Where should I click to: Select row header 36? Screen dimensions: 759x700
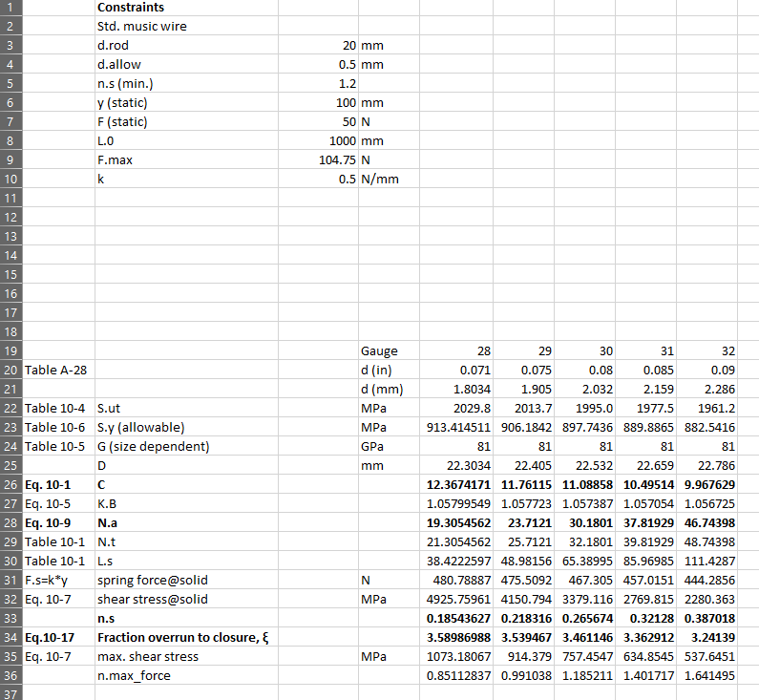(x=11, y=676)
